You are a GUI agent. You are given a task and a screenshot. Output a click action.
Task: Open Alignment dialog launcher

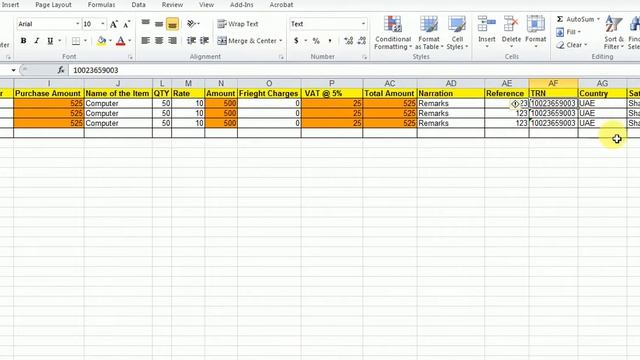[x=281, y=57]
